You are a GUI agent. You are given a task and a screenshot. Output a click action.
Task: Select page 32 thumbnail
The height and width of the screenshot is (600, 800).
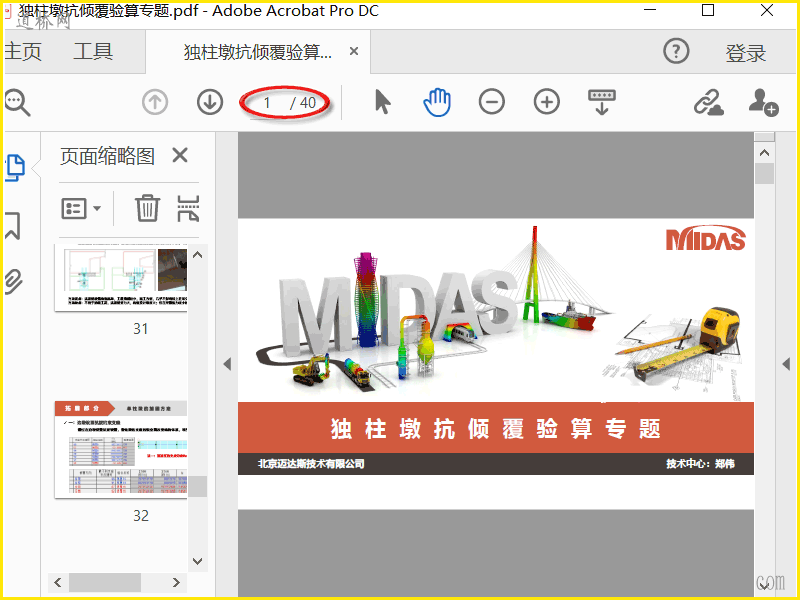(120, 449)
